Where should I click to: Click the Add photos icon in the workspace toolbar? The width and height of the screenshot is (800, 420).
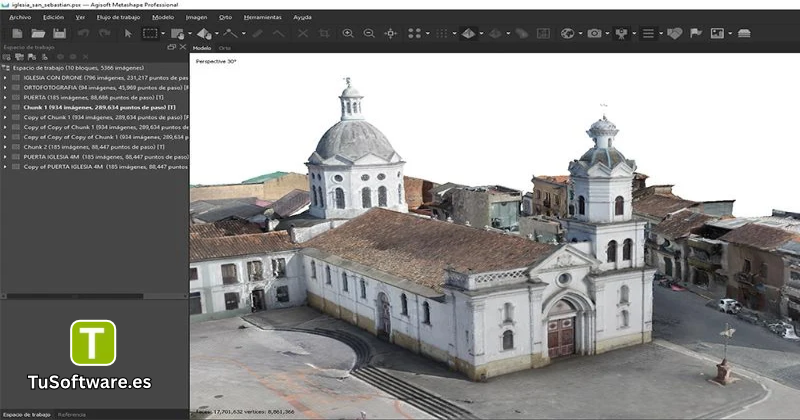tap(19, 57)
